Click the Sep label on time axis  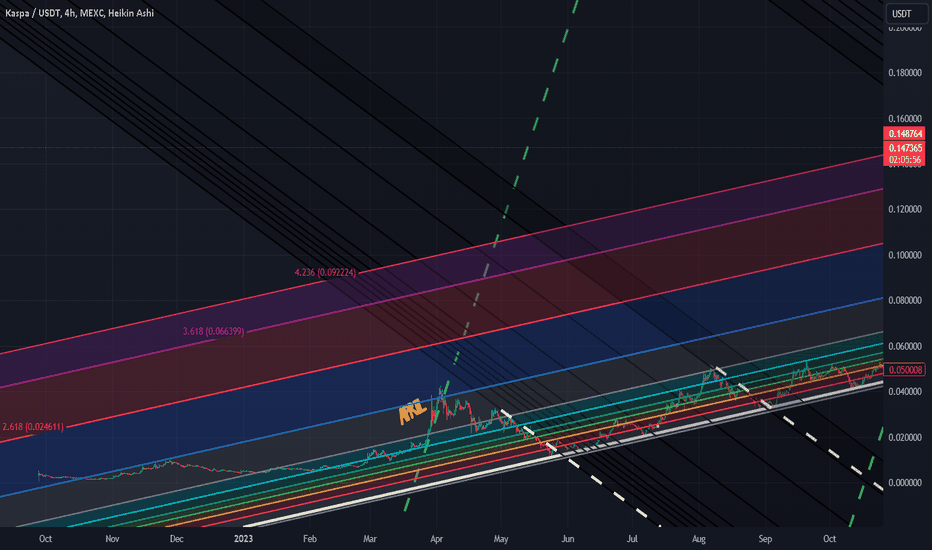(x=765, y=539)
